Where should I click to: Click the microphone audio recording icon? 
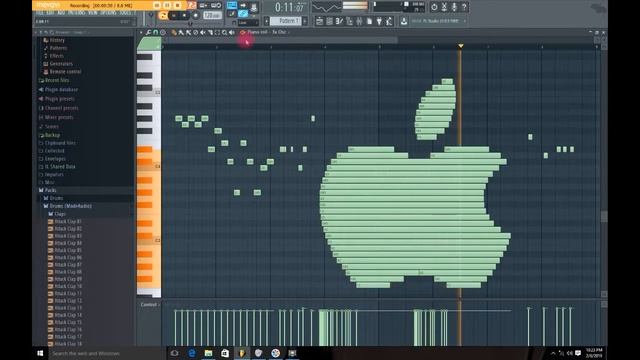(x=454, y=7)
